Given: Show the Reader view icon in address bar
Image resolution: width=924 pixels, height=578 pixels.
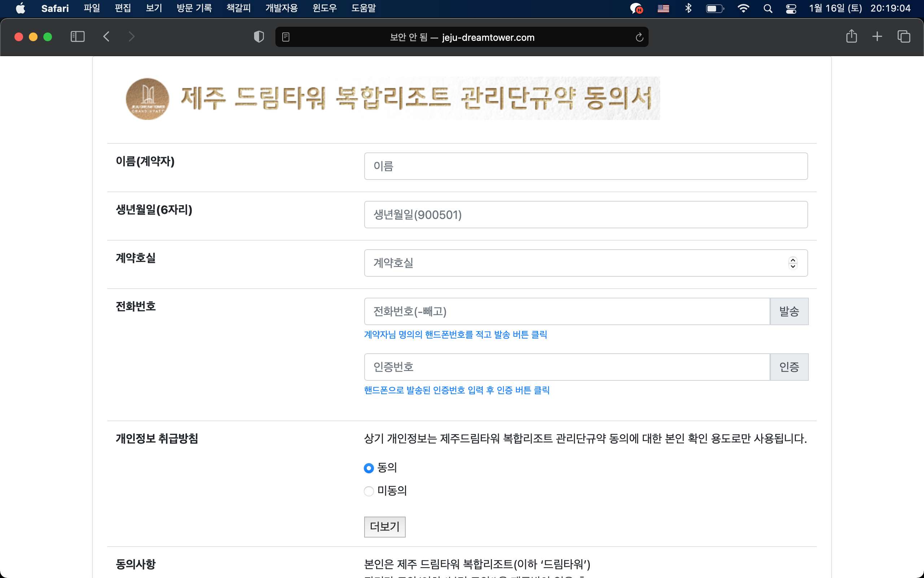Looking at the screenshot, I should coord(286,37).
